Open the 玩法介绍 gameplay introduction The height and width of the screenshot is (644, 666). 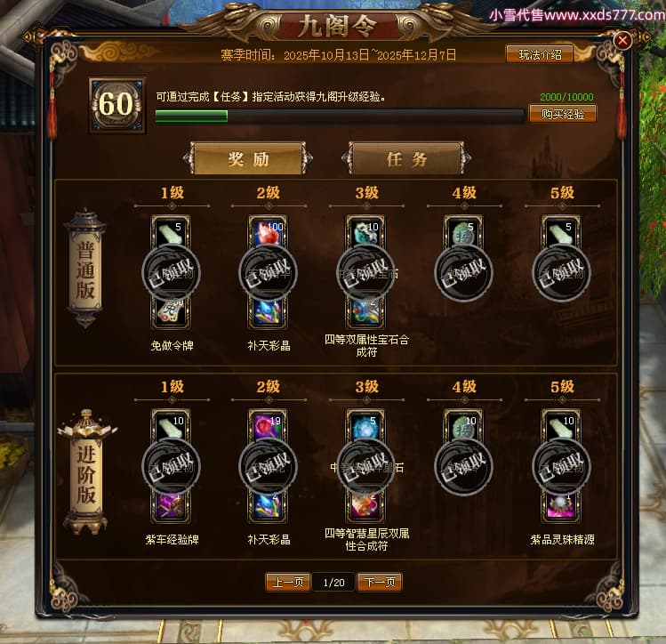tap(540, 54)
